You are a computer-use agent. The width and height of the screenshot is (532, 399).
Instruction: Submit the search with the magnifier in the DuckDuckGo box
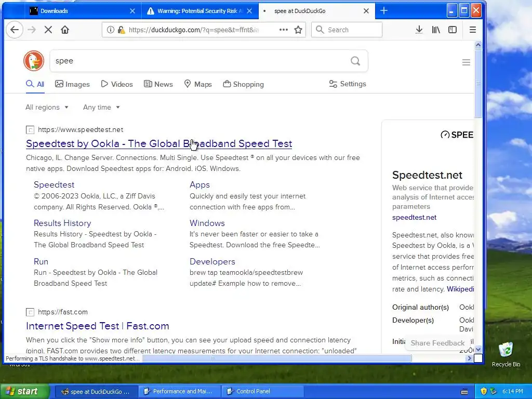pos(355,61)
